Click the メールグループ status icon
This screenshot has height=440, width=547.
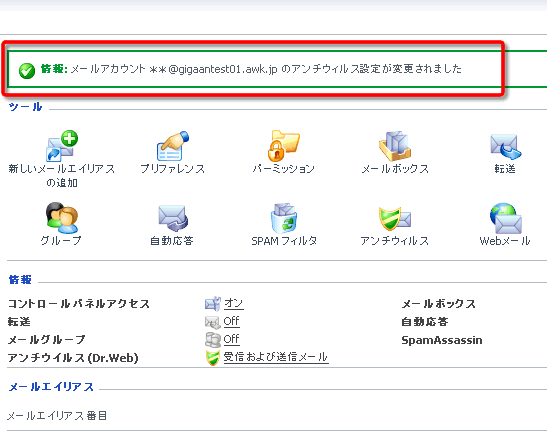[x=212, y=340]
